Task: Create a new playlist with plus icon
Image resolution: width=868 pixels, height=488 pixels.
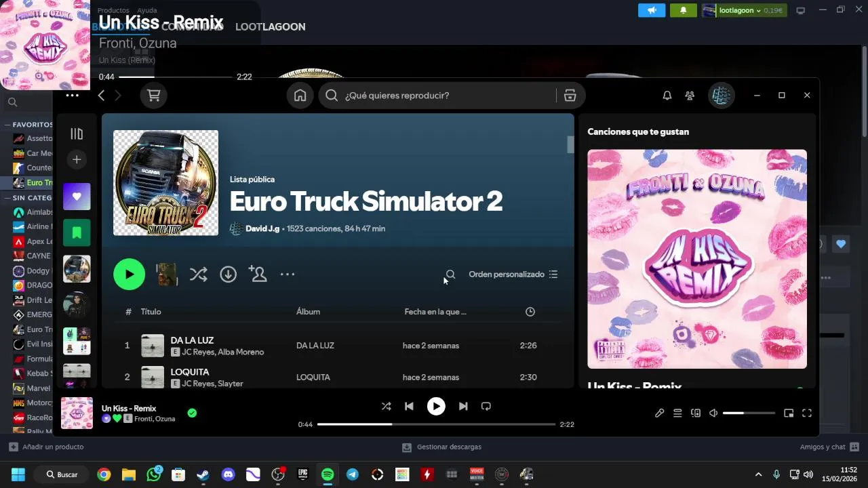Action: (77, 159)
